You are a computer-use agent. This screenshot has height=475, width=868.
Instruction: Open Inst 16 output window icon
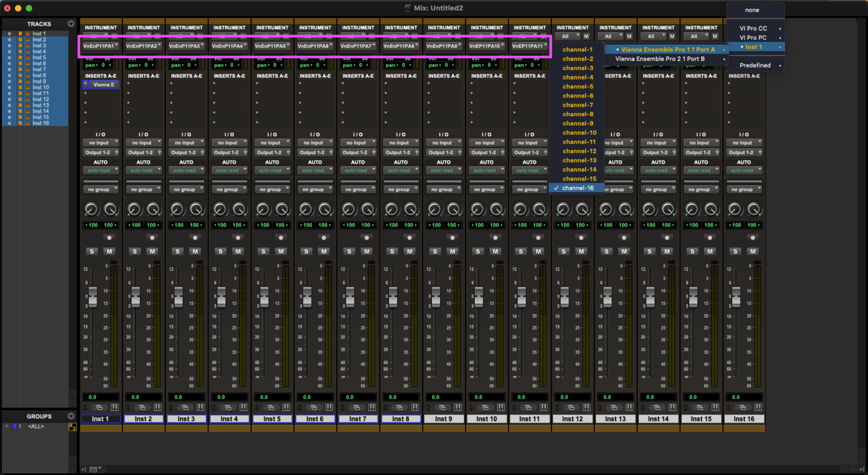point(743,407)
